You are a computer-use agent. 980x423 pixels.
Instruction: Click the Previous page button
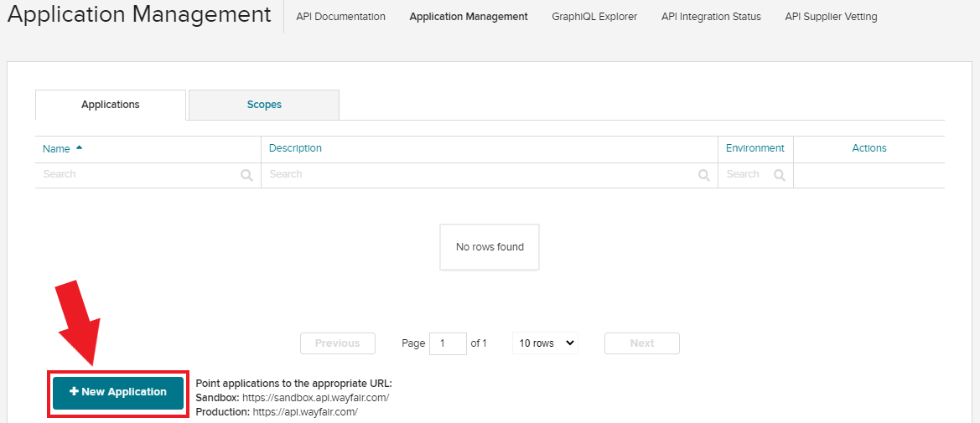pos(338,343)
